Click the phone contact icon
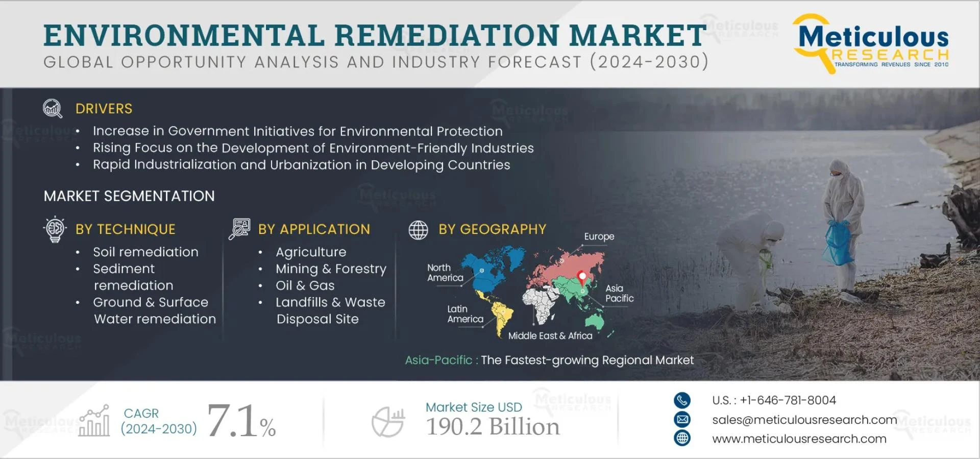 pos(682,400)
